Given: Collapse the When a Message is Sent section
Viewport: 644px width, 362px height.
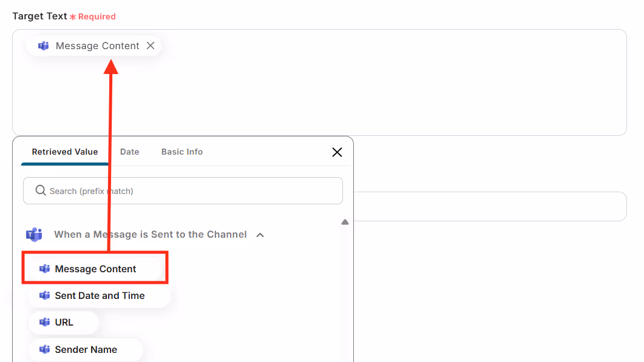Looking at the screenshot, I should tap(260, 235).
